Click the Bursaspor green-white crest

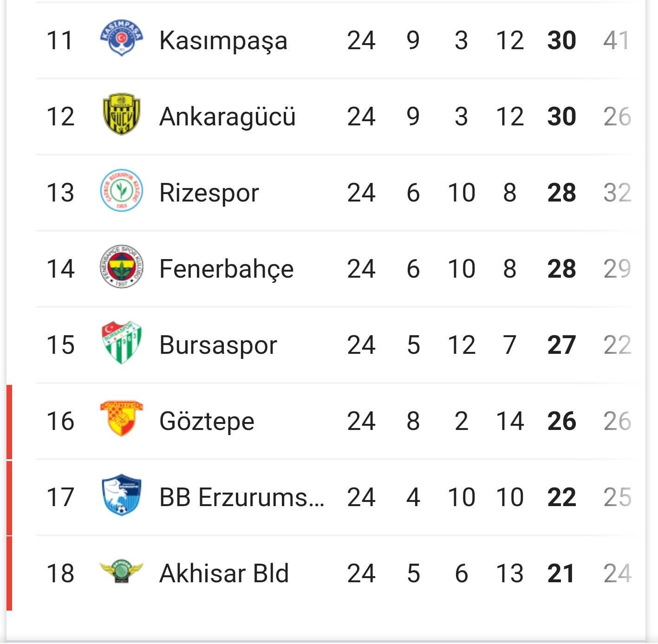point(122,343)
